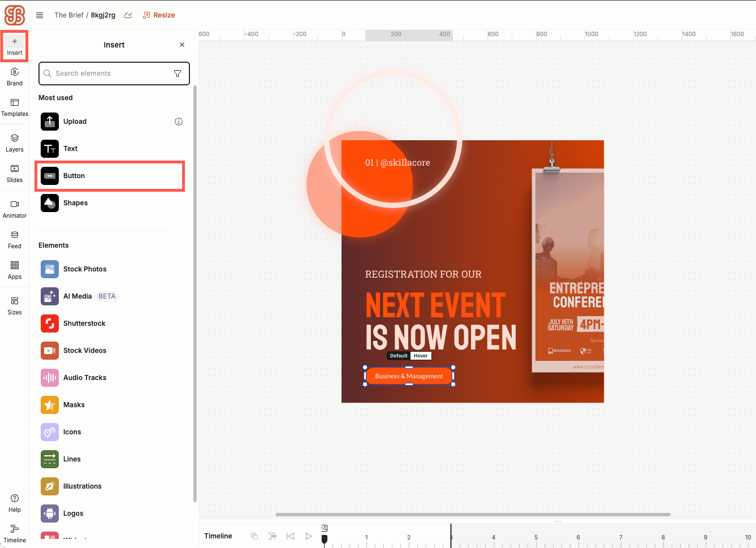Open the Templates panel
The image size is (756, 548).
coord(15,107)
